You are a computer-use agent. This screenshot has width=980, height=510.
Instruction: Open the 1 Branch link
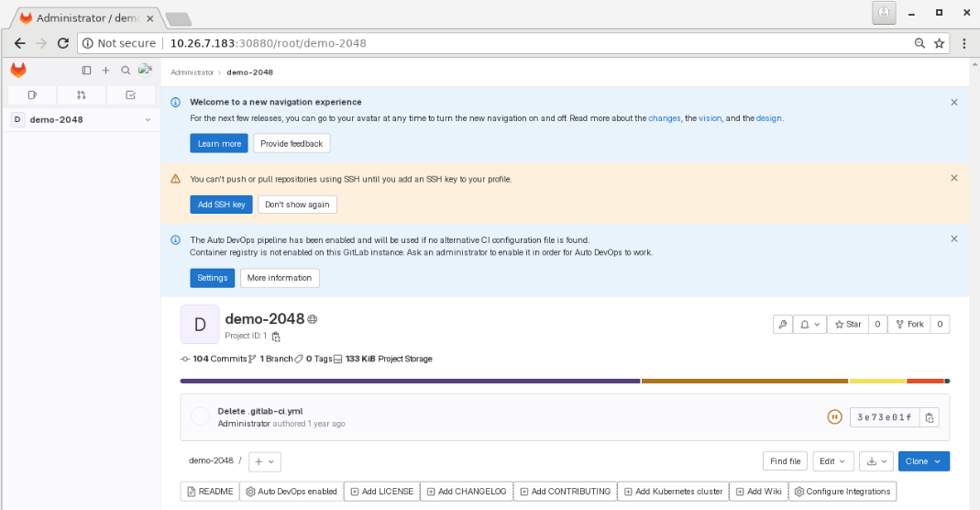(270, 359)
